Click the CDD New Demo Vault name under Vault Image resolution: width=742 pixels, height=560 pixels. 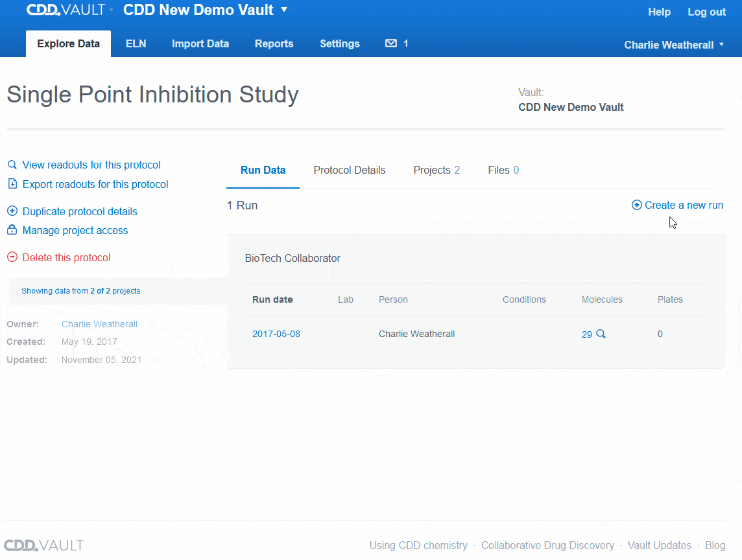pos(571,107)
